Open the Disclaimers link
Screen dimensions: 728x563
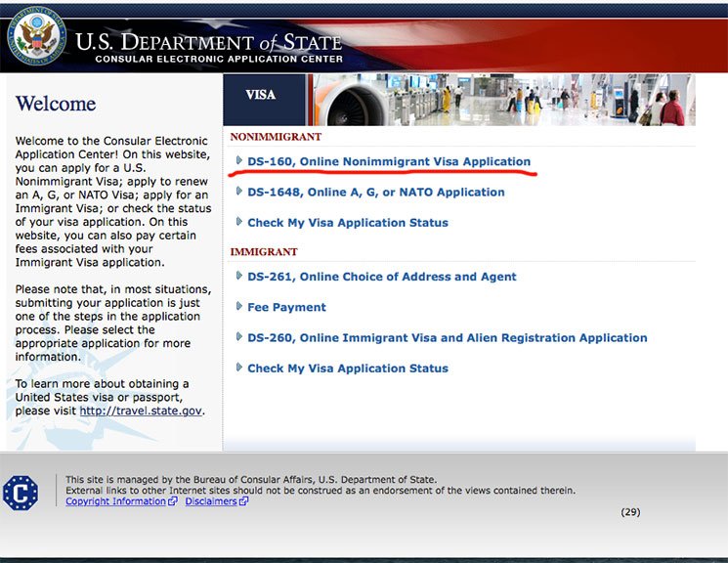(211, 501)
